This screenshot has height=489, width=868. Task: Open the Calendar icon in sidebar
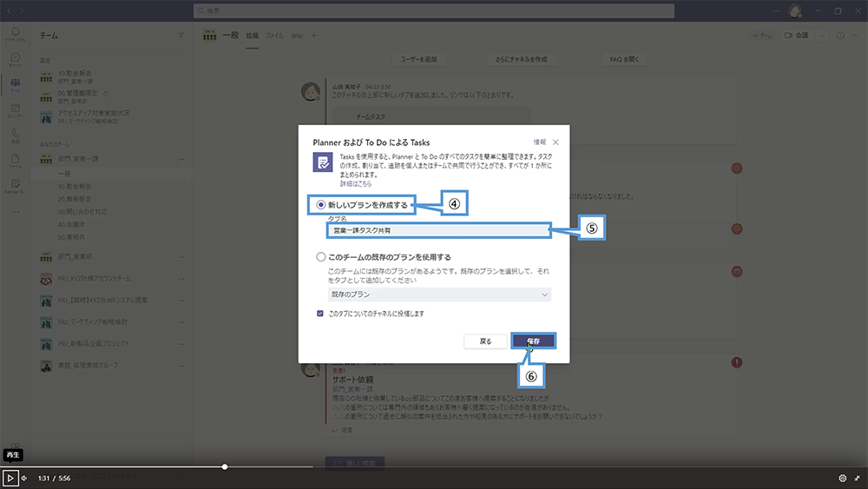[x=15, y=110]
